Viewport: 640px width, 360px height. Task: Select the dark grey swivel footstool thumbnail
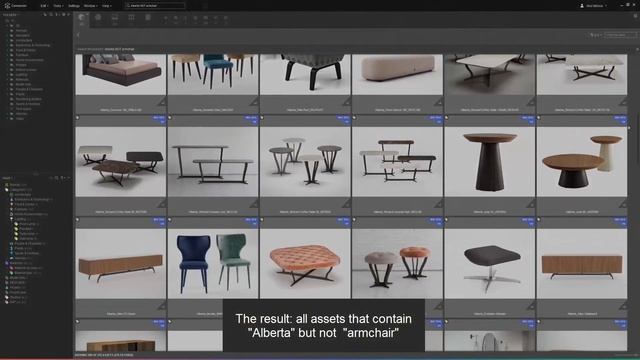pos(489,263)
